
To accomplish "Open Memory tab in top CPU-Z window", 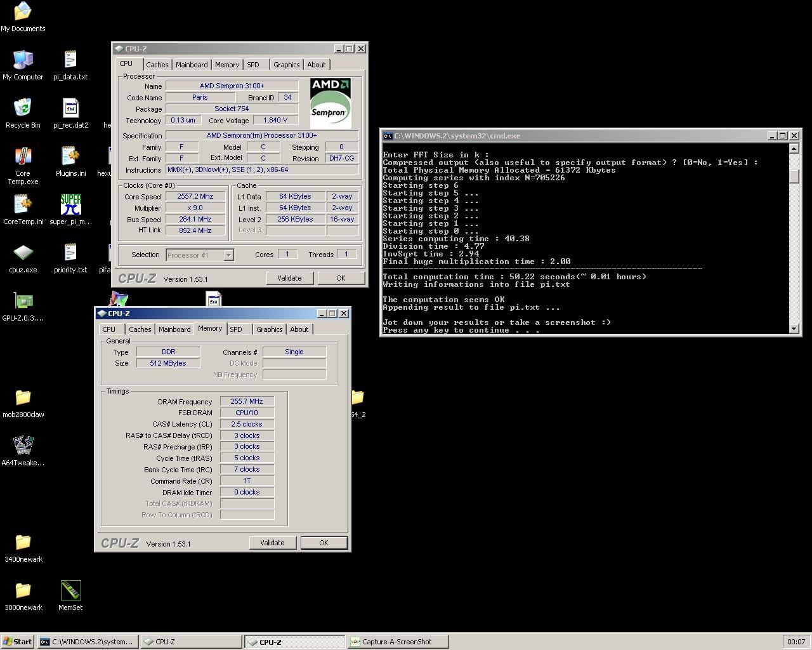I will [x=226, y=65].
